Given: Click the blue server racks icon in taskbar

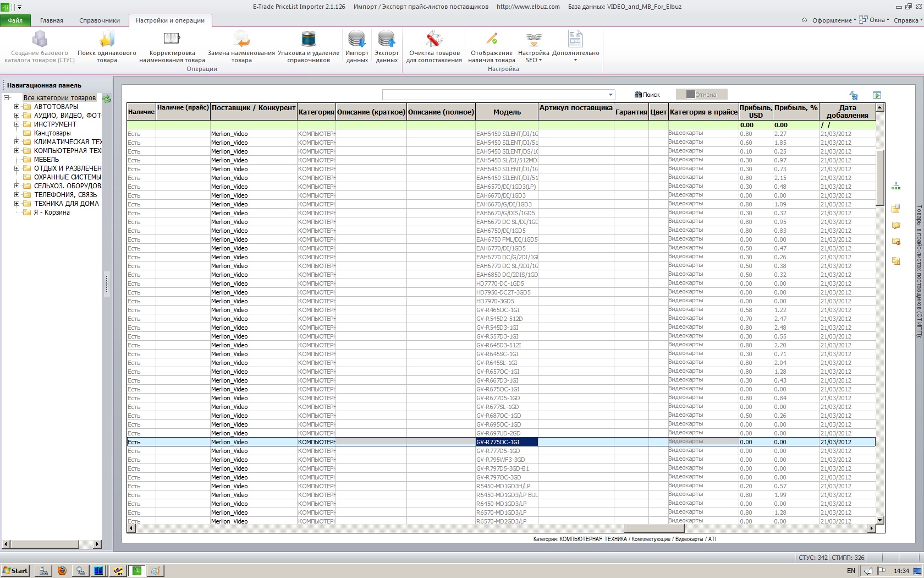Looking at the screenshot, I should click(x=99, y=571).
